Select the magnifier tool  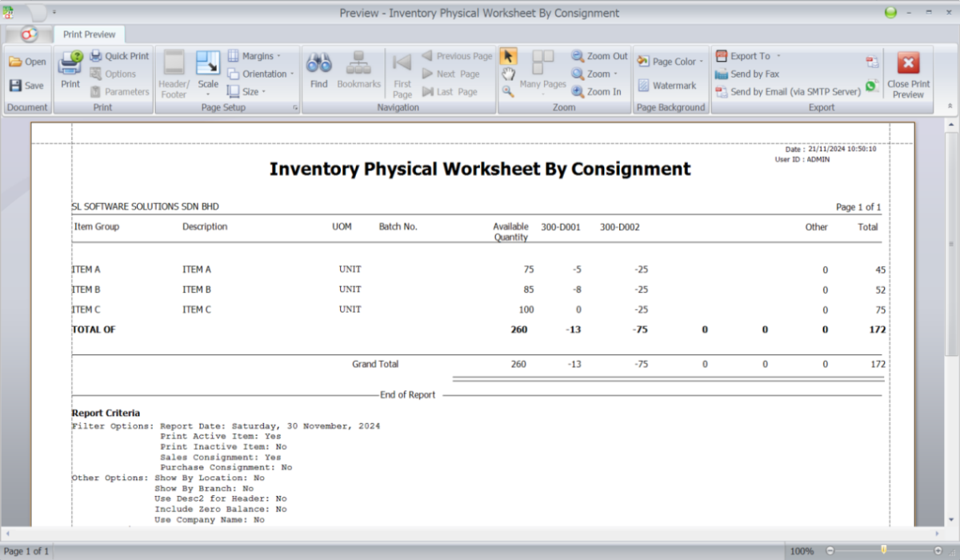[508, 91]
